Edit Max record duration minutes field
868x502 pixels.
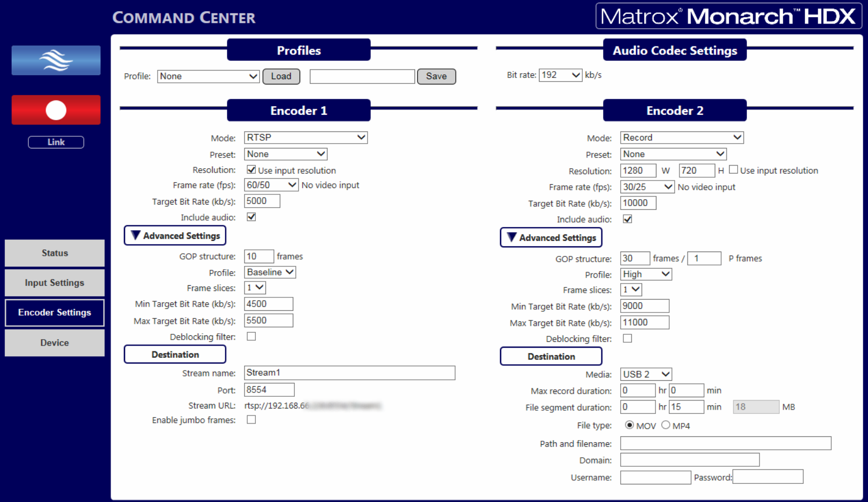click(687, 390)
